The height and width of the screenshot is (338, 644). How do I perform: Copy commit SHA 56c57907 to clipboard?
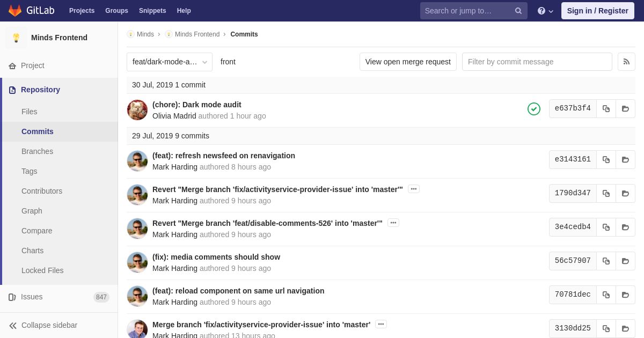(606, 261)
